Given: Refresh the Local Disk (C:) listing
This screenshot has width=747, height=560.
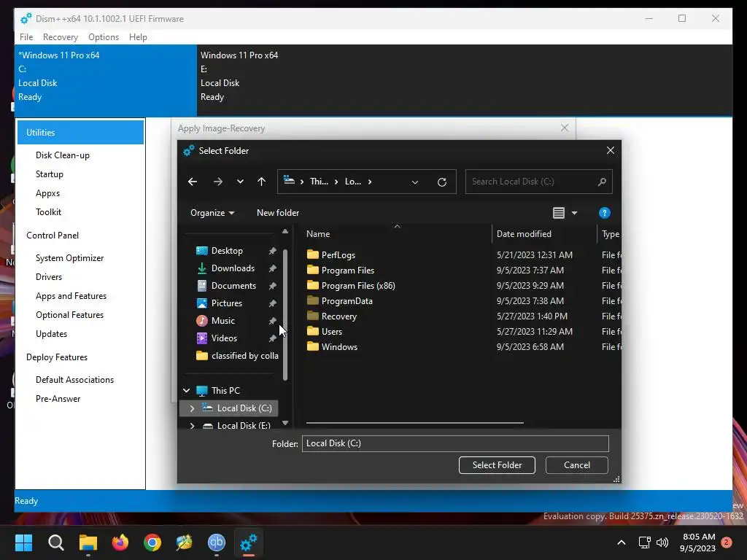Looking at the screenshot, I should pos(441,182).
